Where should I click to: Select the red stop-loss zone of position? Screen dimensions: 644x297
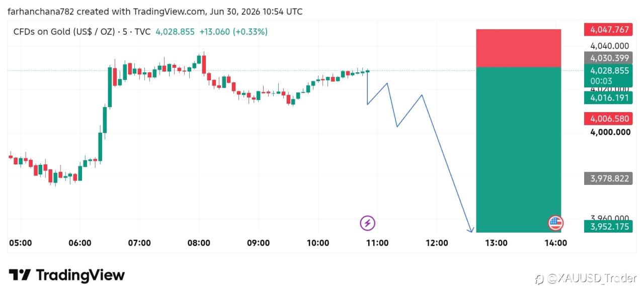[x=519, y=48]
